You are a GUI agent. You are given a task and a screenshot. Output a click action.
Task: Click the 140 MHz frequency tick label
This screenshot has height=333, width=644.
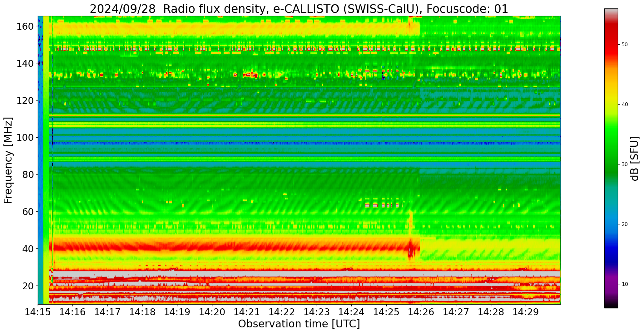point(25,64)
